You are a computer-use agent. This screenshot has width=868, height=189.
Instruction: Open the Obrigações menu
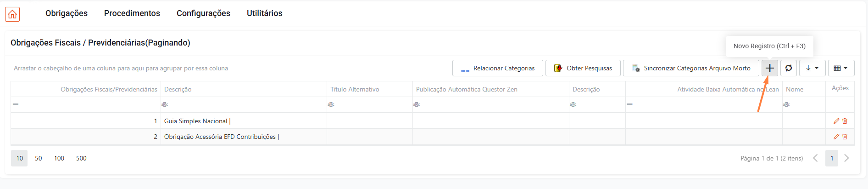[67, 13]
